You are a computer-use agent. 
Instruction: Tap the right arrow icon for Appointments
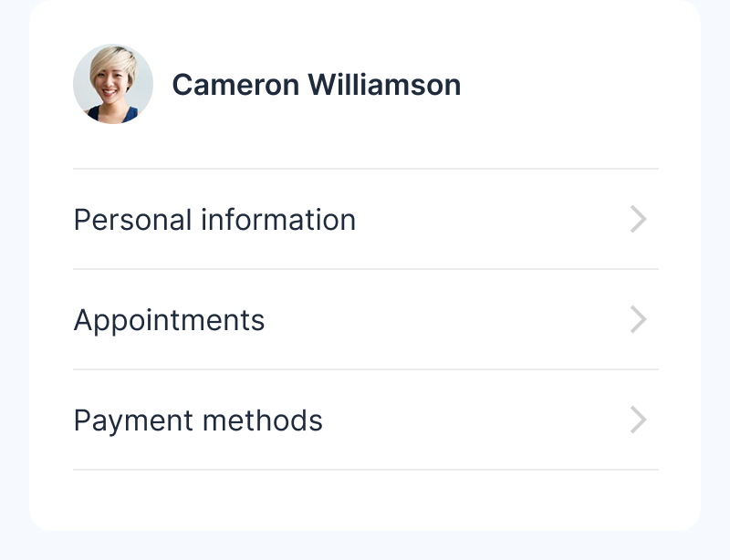click(x=638, y=319)
